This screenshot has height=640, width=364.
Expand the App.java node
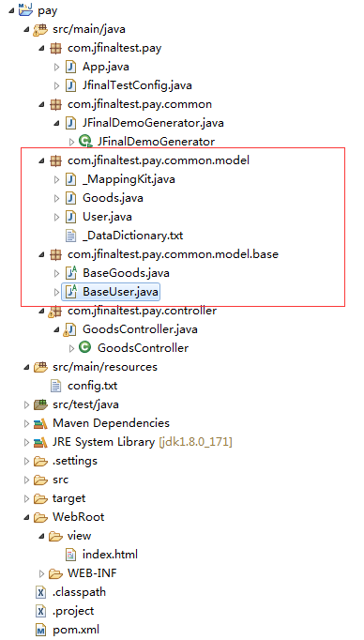[56, 67]
